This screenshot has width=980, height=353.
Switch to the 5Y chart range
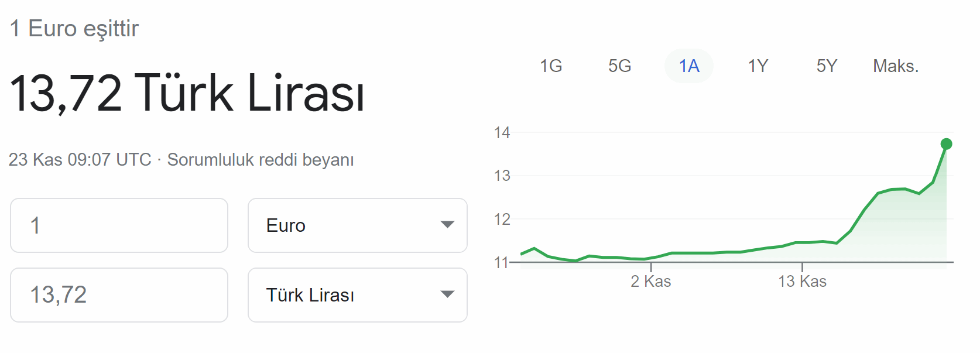827,66
